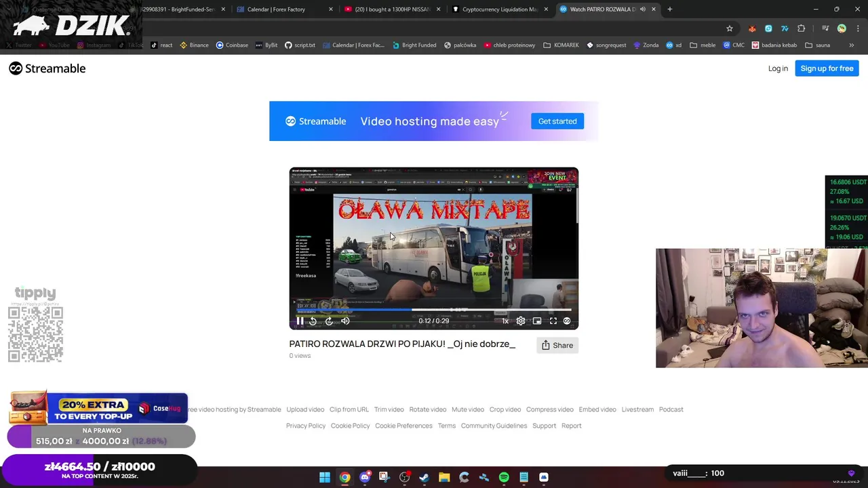Open a new browser tab
This screenshot has width=868, height=488.
click(x=670, y=9)
